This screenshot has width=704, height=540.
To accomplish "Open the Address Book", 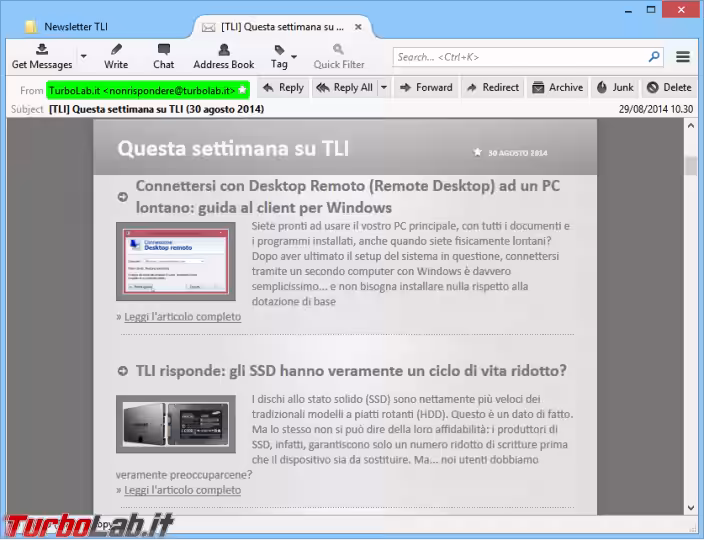I will (x=224, y=57).
